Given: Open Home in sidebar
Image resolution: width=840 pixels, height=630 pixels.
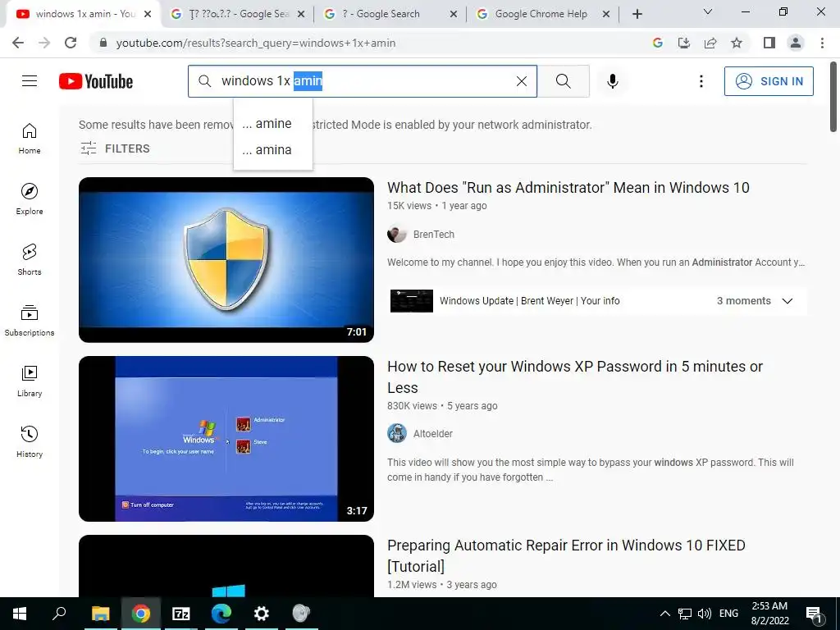Looking at the screenshot, I should coord(30,138).
